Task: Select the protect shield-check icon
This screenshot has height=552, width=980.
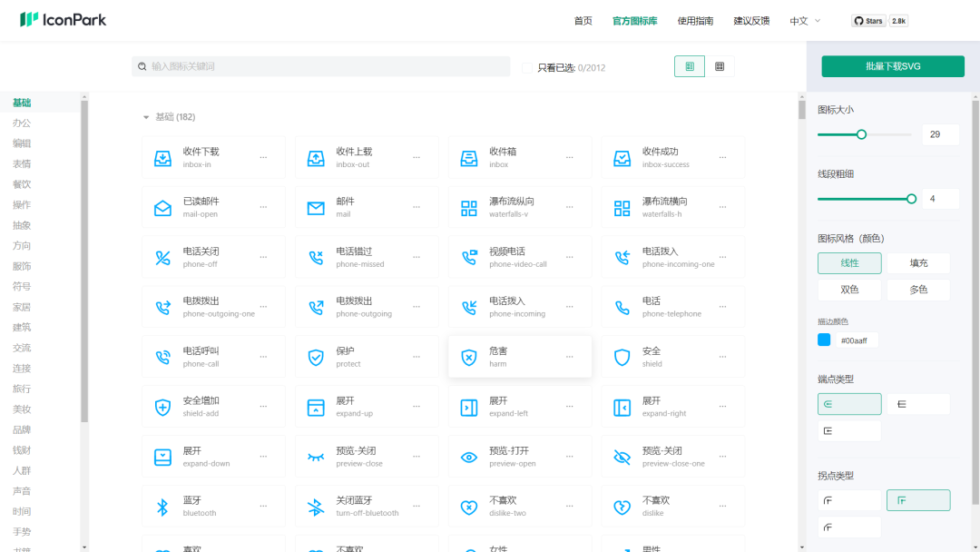Action: pyautogui.click(x=316, y=357)
